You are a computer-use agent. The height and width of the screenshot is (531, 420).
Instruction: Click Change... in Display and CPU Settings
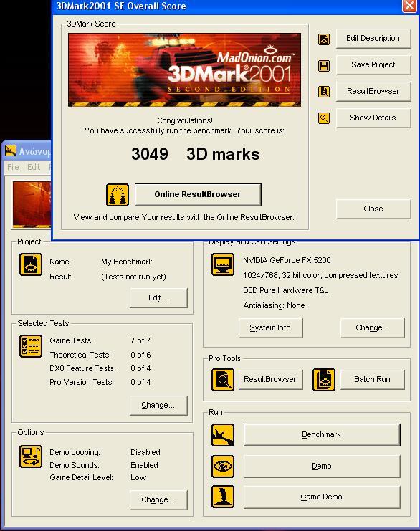coord(372,327)
